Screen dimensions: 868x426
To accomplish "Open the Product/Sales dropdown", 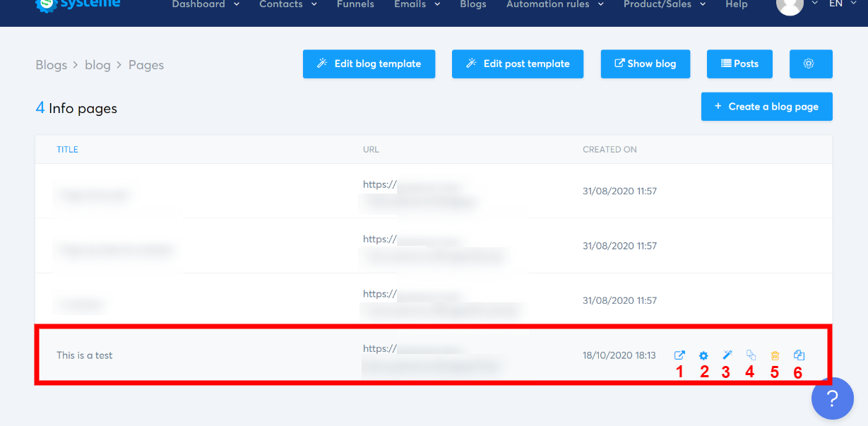I will tap(658, 5).
